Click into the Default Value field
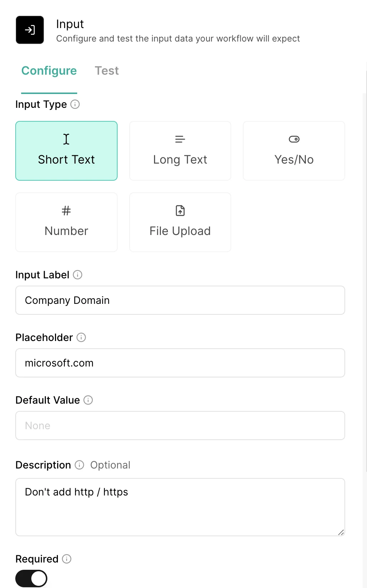The width and height of the screenshot is (367, 588). [x=180, y=426]
